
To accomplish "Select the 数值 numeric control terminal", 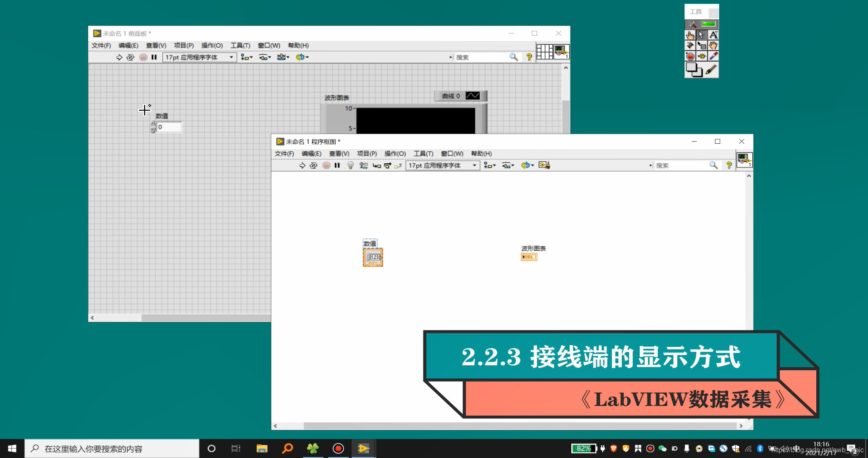I will (x=373, y=257).
